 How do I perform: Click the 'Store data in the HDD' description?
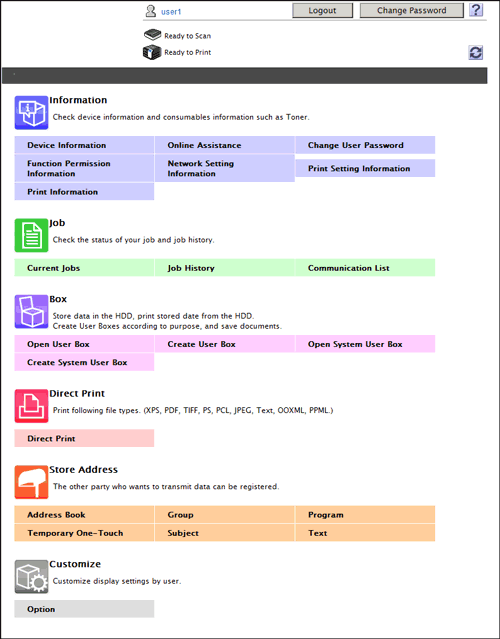click(167, 321)
